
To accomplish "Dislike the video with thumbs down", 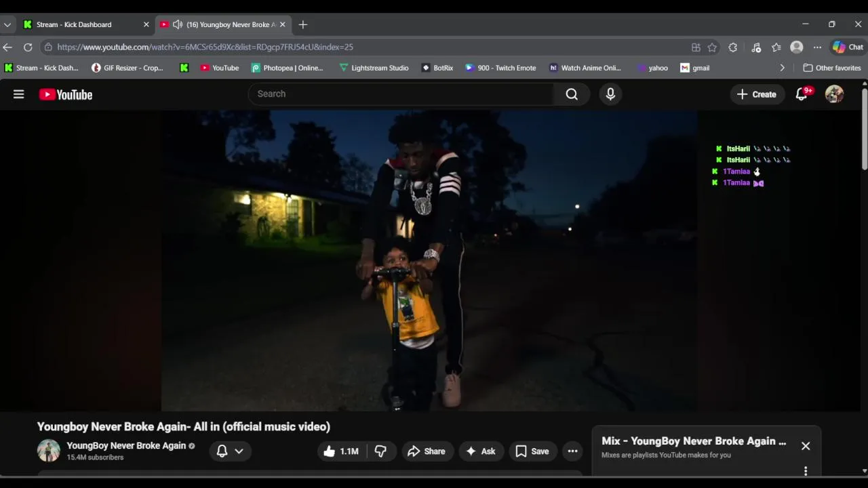I will pyautogui.click(x=380, y=451).
